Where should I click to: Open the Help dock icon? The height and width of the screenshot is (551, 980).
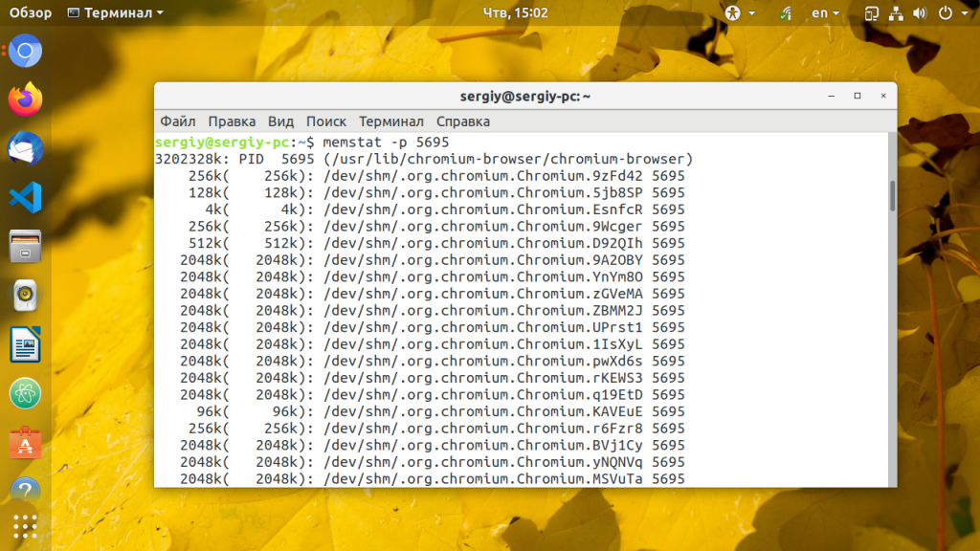[x=25, y=491]
